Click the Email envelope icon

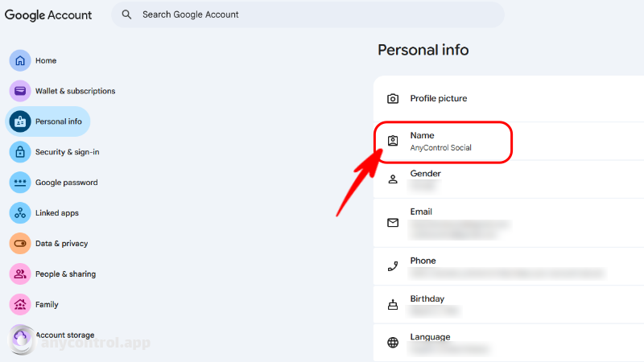point(393,223)
